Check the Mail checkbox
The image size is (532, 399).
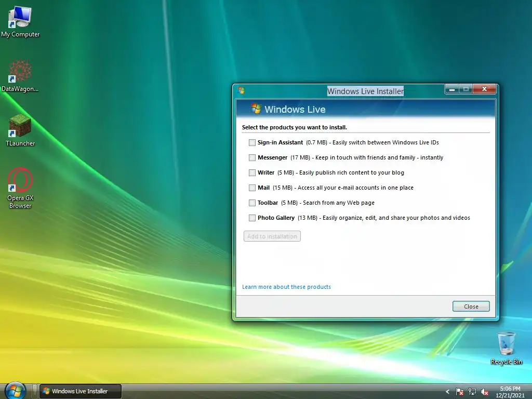pyautogui.click(x=252, y=188)
